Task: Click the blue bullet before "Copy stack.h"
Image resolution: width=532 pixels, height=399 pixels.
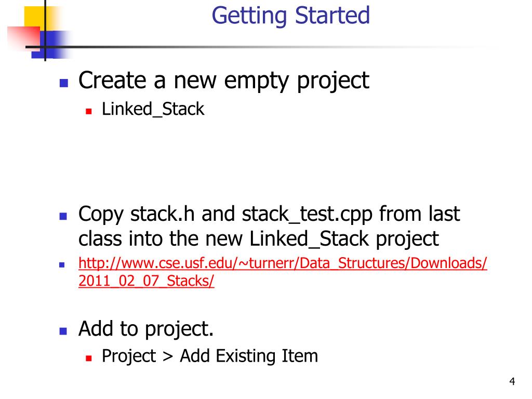Action: click(63, 216)
